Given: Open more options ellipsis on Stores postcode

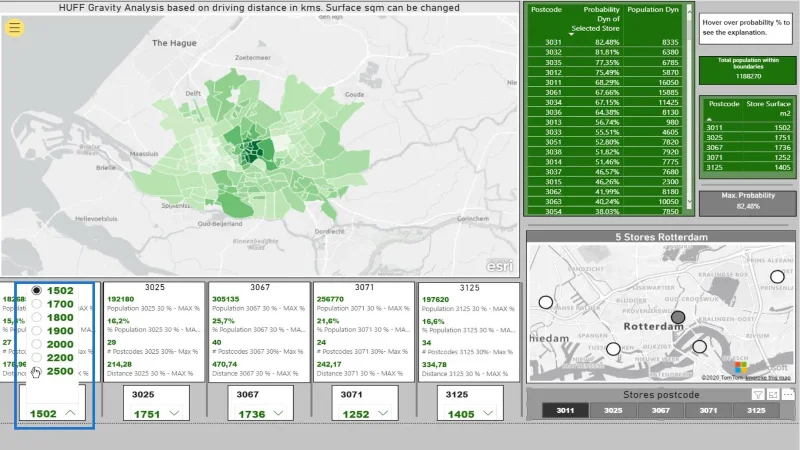Looking at the screenshot, I should [x=788, y=394].
